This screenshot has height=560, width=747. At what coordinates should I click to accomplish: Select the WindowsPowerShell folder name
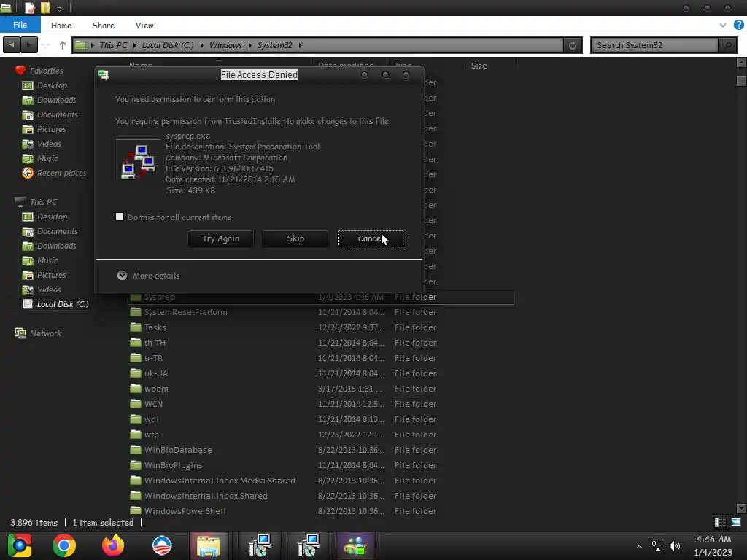click(185, 511)
